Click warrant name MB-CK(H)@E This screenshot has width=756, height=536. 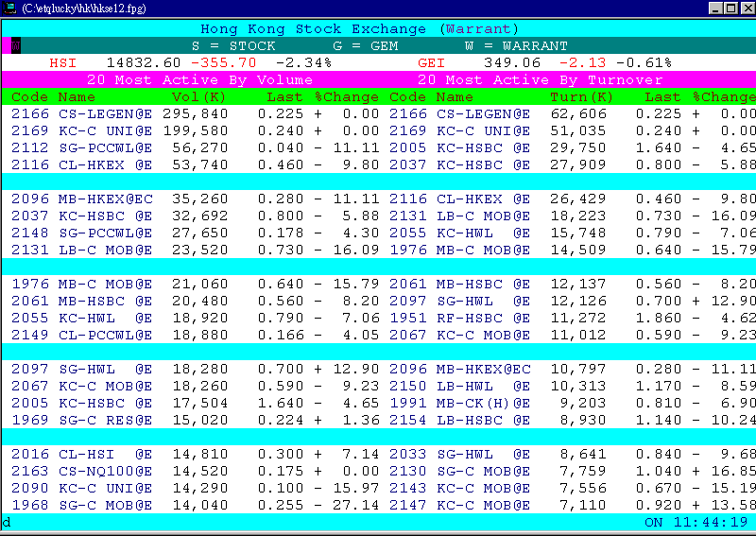483,404
